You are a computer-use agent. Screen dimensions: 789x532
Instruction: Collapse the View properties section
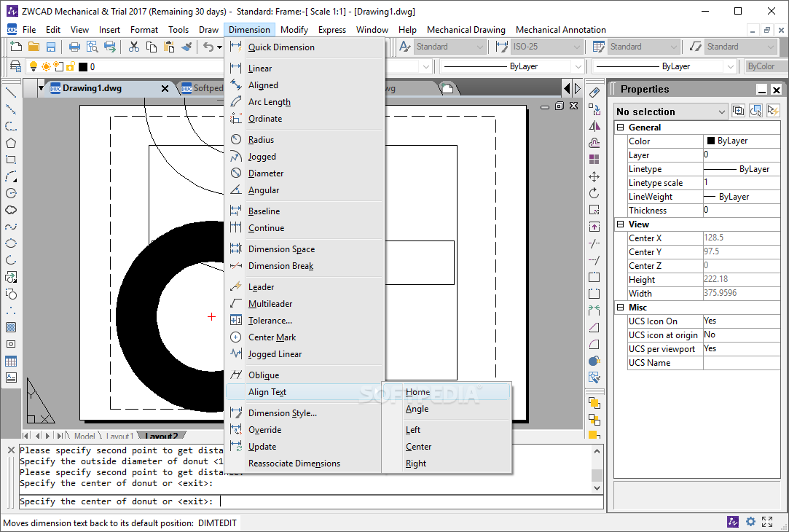pyautogui.click(x=621, y=224)
